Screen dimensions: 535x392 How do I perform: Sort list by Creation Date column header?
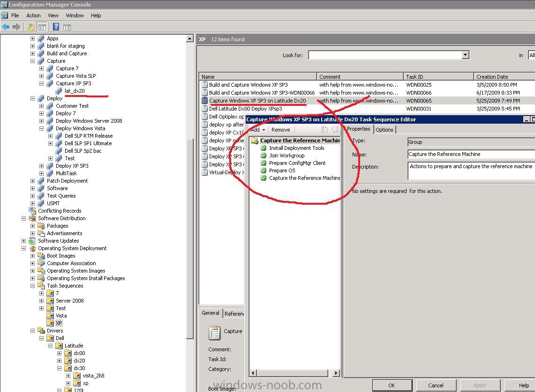(x=505, y=77)
